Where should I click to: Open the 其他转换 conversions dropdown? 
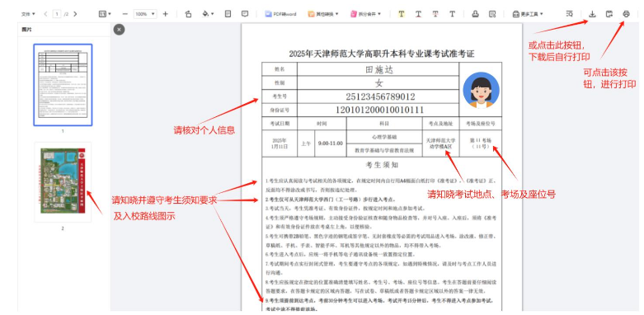[x=323, y=14]
